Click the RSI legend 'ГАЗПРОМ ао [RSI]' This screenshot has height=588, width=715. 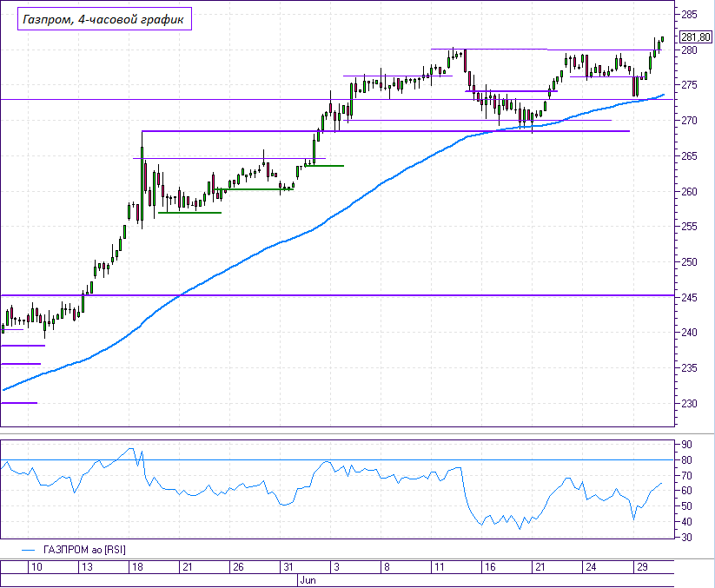[84, 550]
